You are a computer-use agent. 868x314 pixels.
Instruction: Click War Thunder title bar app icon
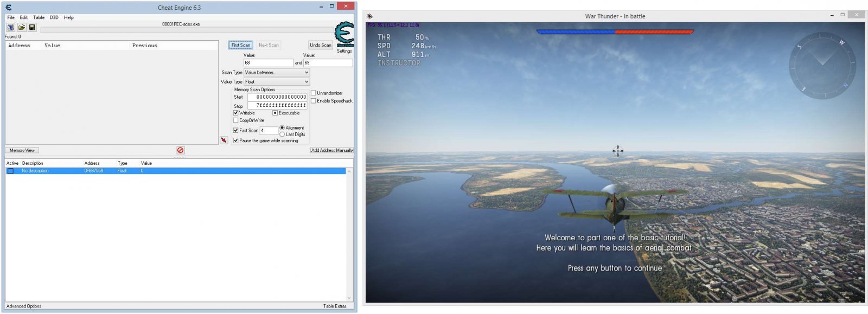click(370, 16)
